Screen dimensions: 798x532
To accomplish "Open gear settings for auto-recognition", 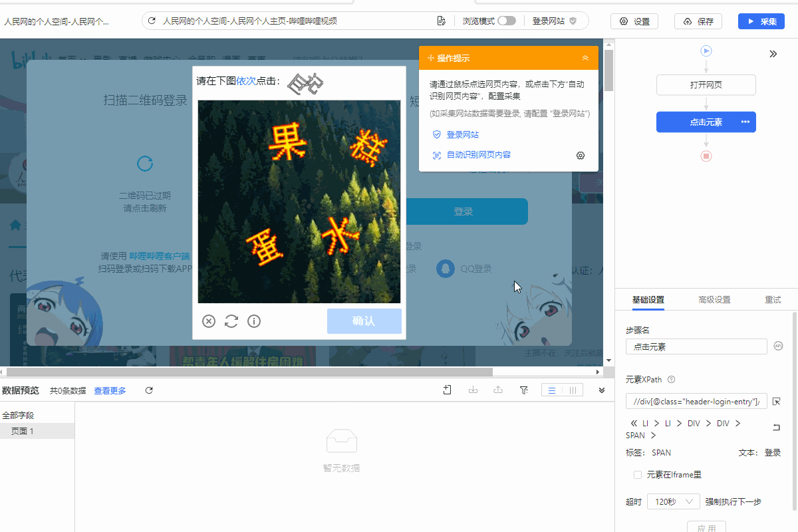I will coord(581,156).
